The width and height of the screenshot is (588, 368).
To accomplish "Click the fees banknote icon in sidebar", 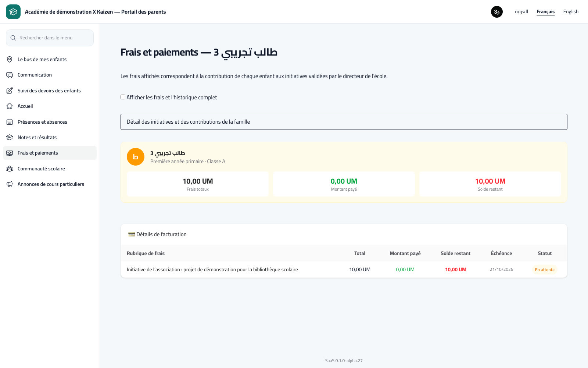I will tap(10, 153).
